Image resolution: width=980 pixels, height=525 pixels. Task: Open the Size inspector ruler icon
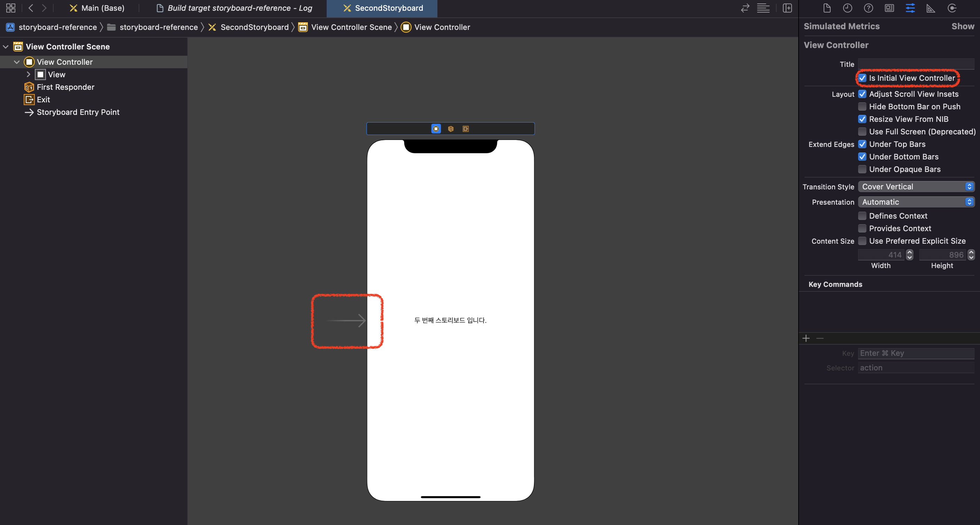click(x=931, y=8)
